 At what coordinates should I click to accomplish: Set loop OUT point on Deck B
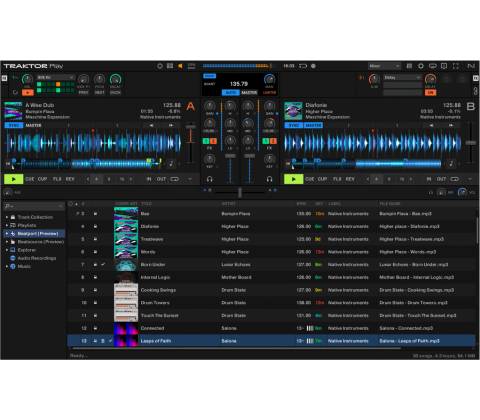click(x=441, y=179)
